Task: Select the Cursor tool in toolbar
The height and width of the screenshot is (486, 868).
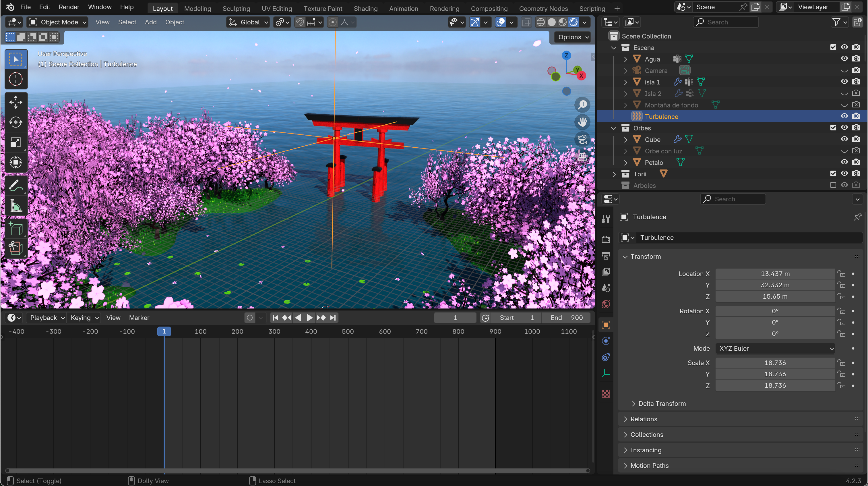Action: (15, 80)
